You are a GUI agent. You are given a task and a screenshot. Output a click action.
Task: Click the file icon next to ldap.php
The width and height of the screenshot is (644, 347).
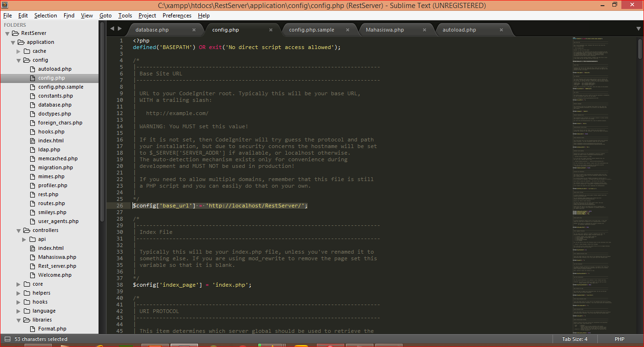[33, 150]
